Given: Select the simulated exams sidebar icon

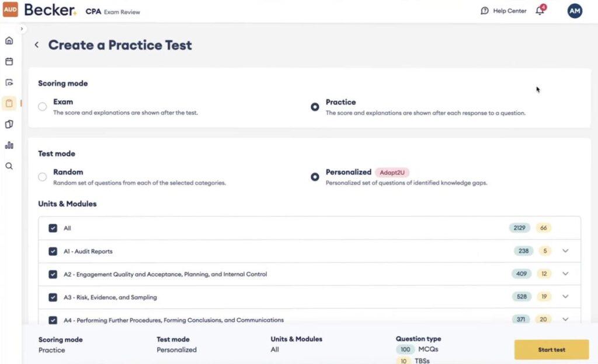Looking at the screenshot, I should click(9, 82).
